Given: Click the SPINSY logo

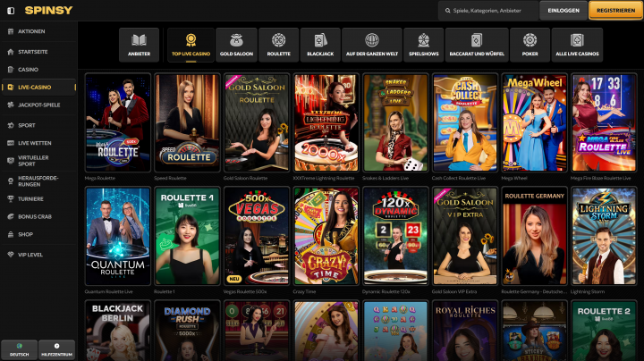Looking at the screenshot, I should pyautogui.click(x=48, y=10).
